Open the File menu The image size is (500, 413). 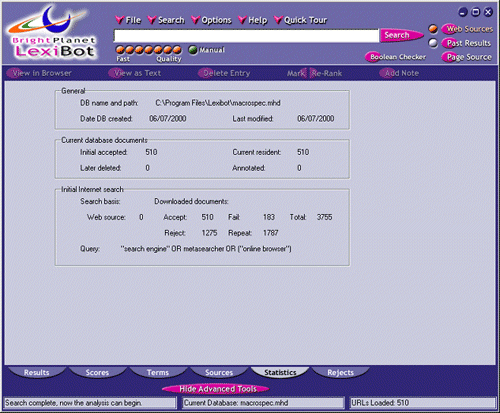pos(129,20)
